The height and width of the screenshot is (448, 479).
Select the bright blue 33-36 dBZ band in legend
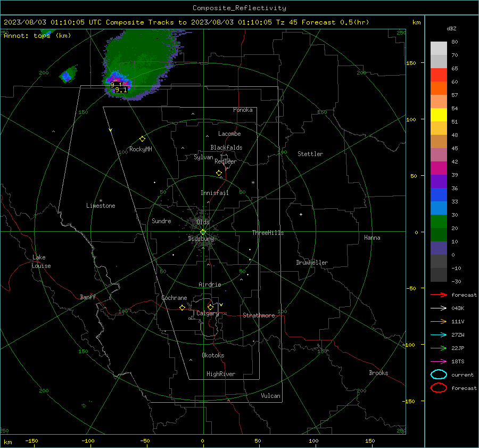pyautogui.click(x=439, y=195)
